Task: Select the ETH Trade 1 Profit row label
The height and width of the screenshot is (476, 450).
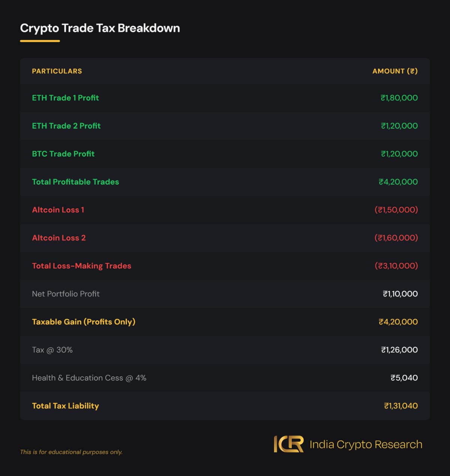Action: coord(65,98)
